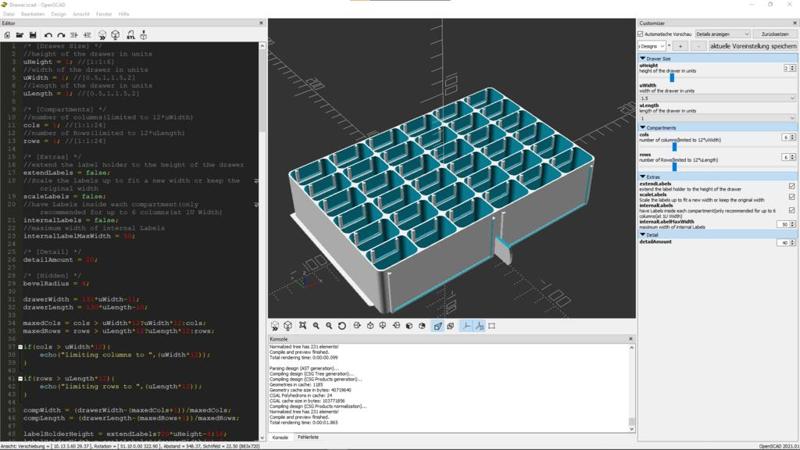
Task: Collapse the code block at the cols if statement
Action: [20, 347]
